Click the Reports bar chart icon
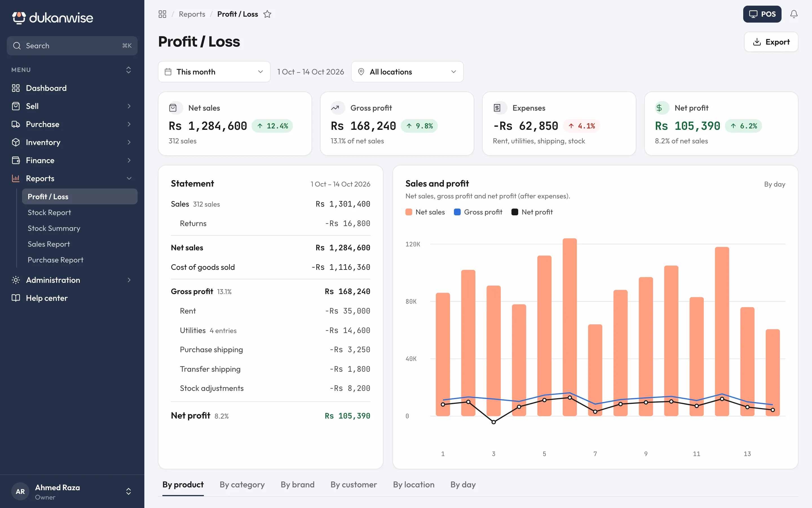 [16, 178]
